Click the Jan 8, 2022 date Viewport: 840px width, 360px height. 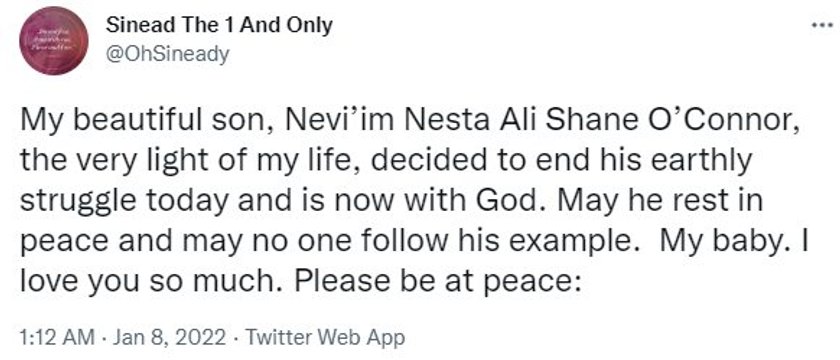(x=169, y=338)
